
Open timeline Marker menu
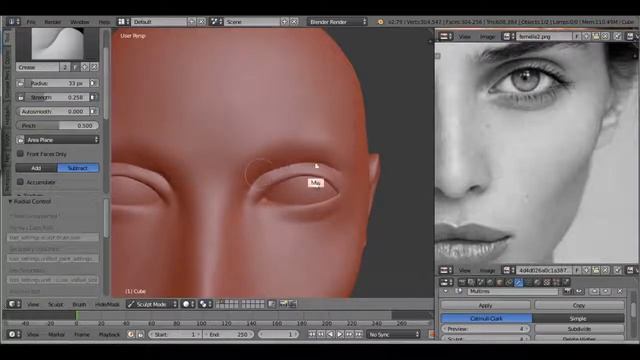click(56, 334)
